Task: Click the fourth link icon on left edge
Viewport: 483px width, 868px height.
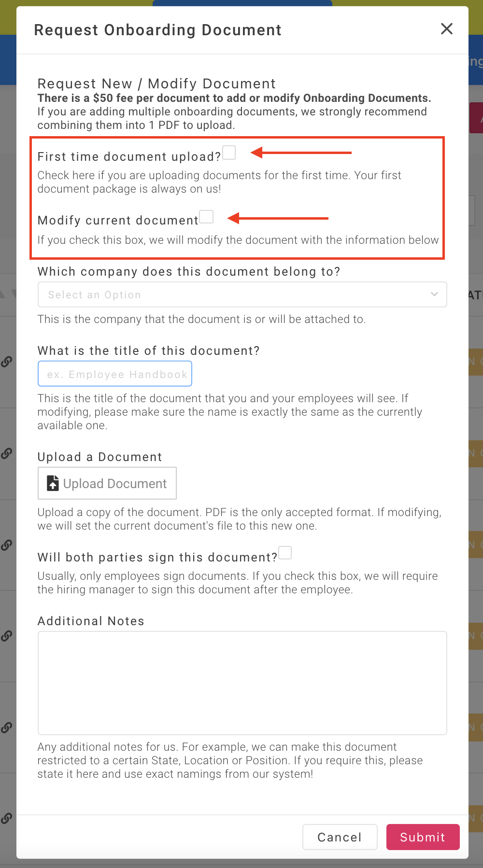Action: (x=6, y=636)
